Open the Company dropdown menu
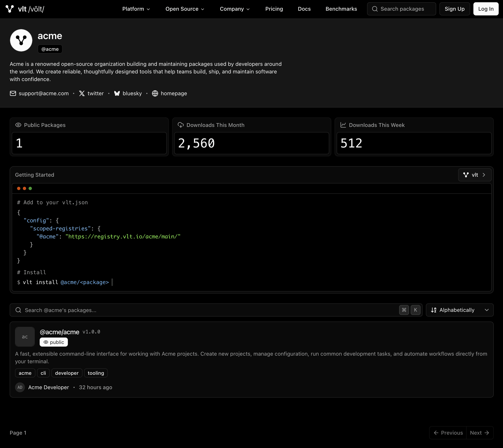The image size is (503, 448). click(235, 9)
